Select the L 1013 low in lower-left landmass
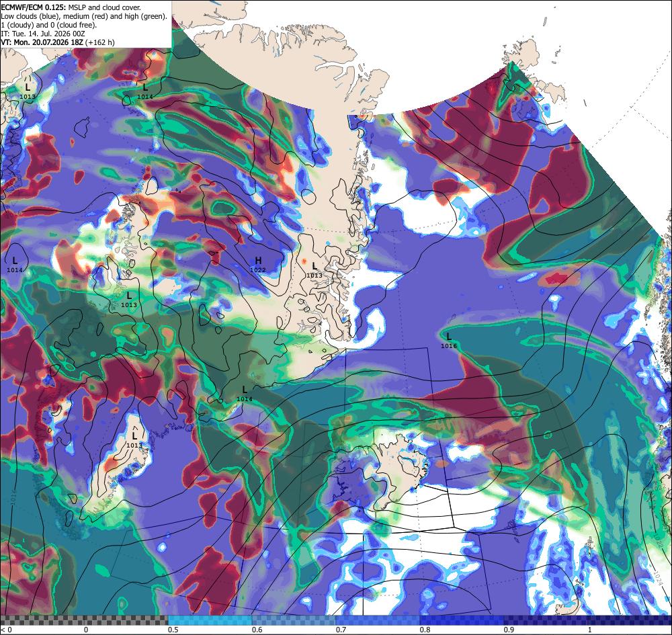Viewport: 672px width, 635px height. coord(134,440)
